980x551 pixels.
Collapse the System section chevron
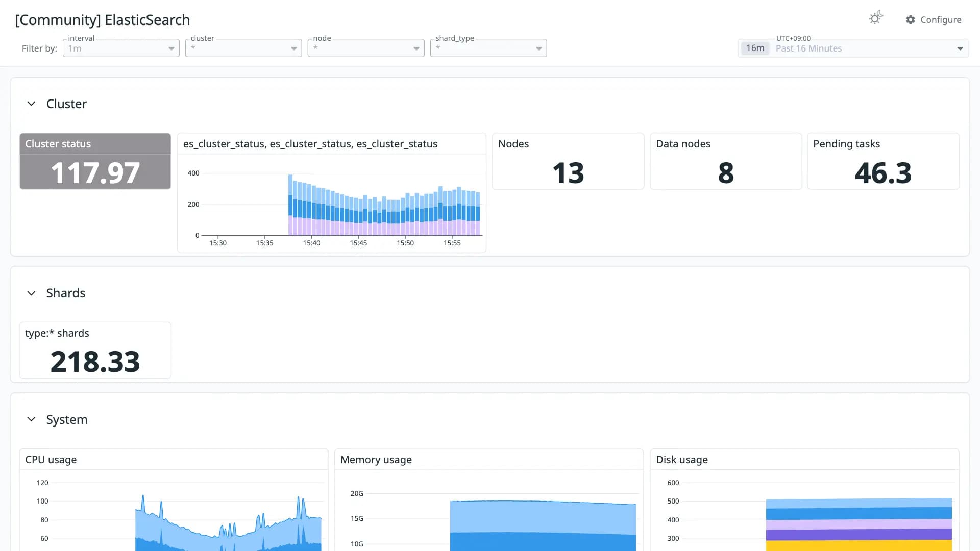click(31, 419)
